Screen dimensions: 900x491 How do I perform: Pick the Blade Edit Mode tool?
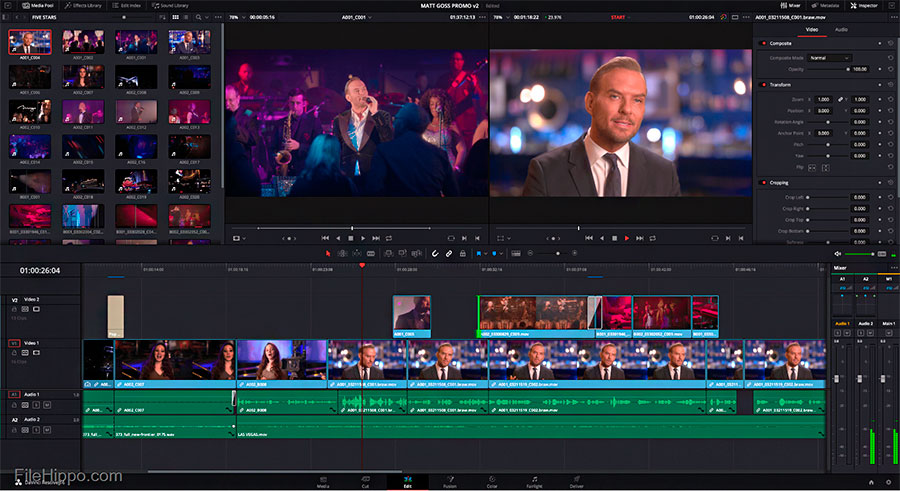371,253
